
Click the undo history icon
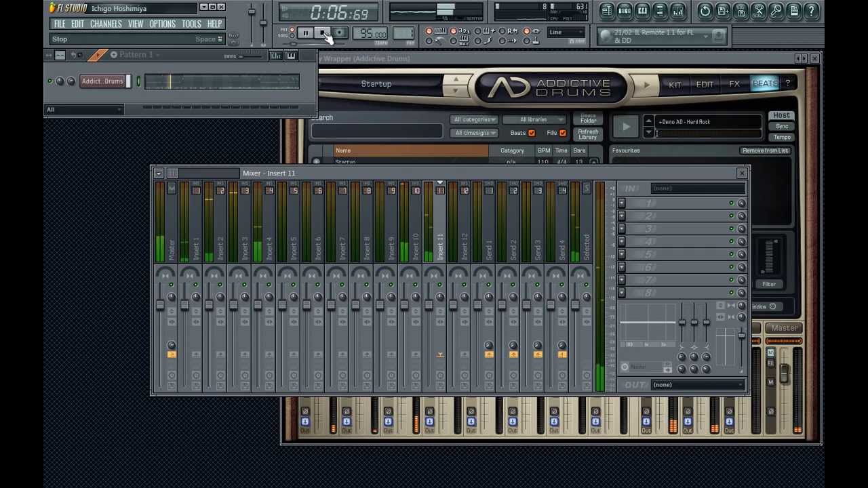[x=705, y=11]
